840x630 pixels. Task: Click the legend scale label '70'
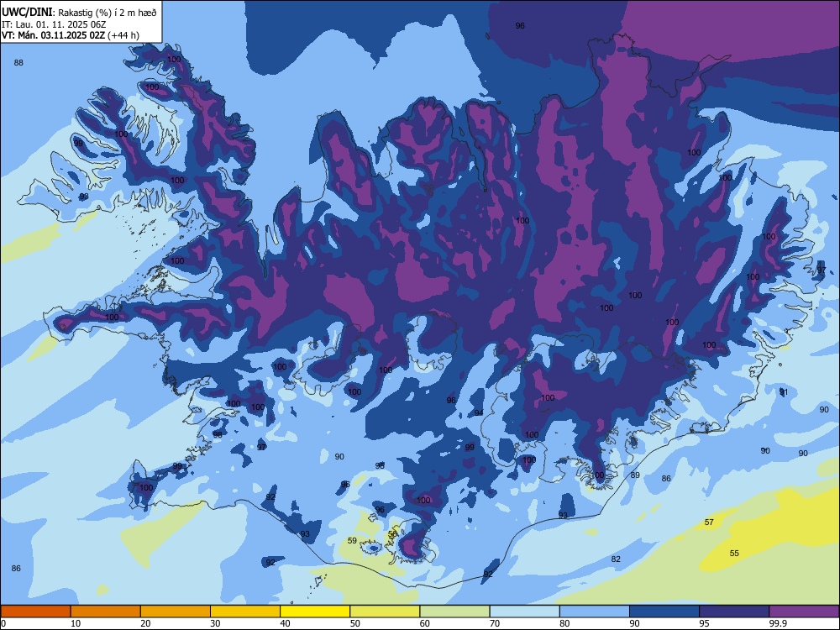[495, 623]
